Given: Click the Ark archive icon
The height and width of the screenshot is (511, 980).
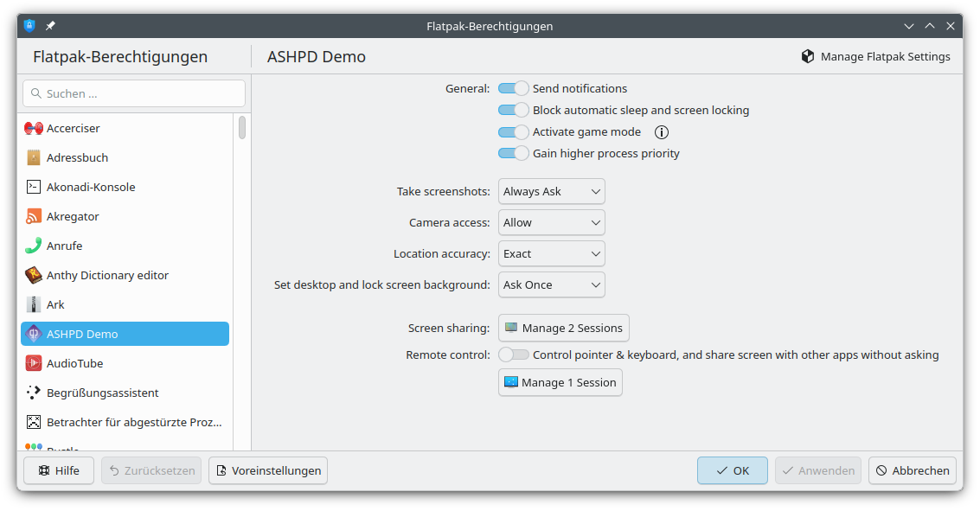Looking at the screenshot, I should coord(34,304).
